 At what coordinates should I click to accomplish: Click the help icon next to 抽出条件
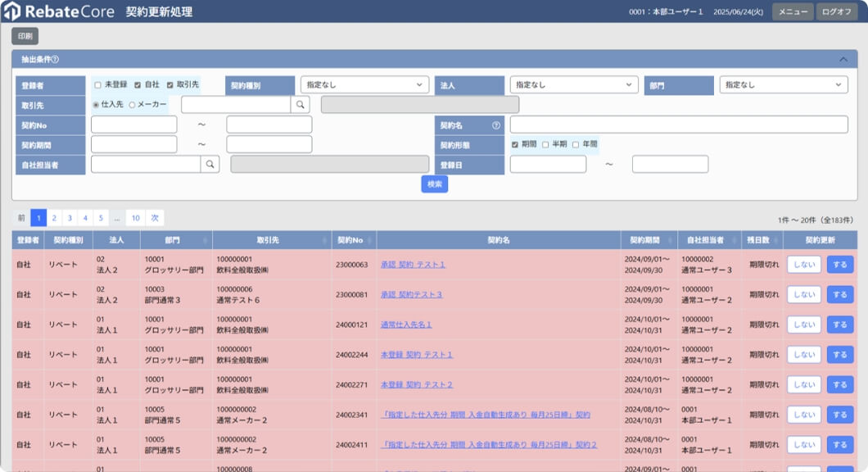[55, 60]
